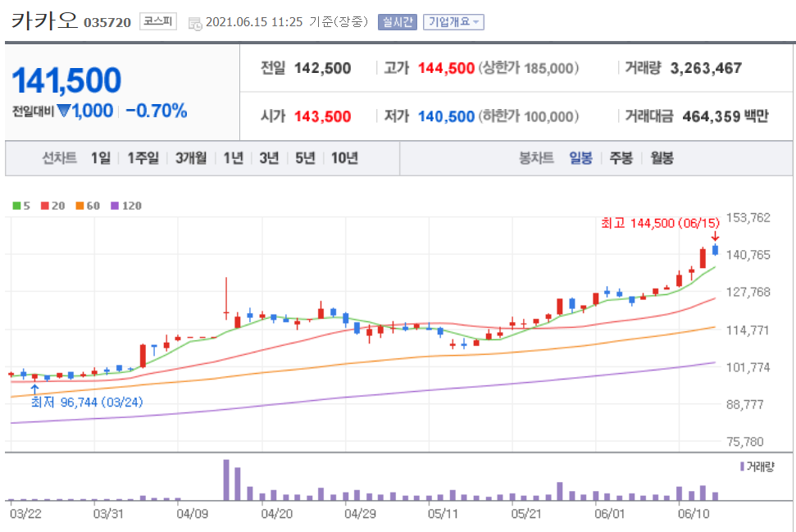The height and width of the screenshot is (532, 796).
Task: Click the purple 거래량 volume legend marker
Action: coord(742,466)
